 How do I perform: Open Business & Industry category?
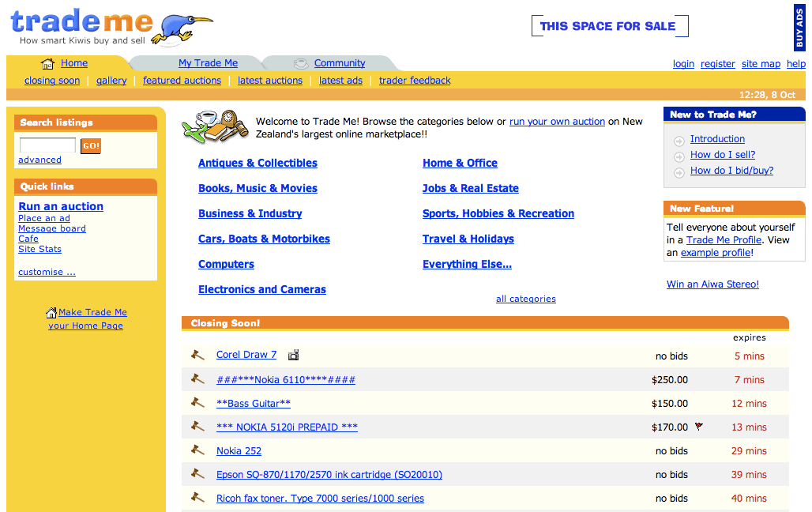[250, 213]
